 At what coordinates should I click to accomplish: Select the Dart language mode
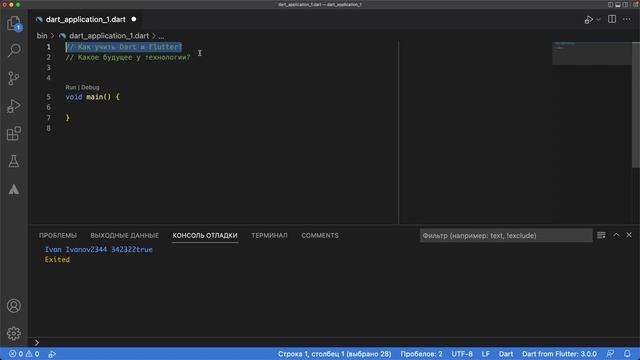click(506, 354)
